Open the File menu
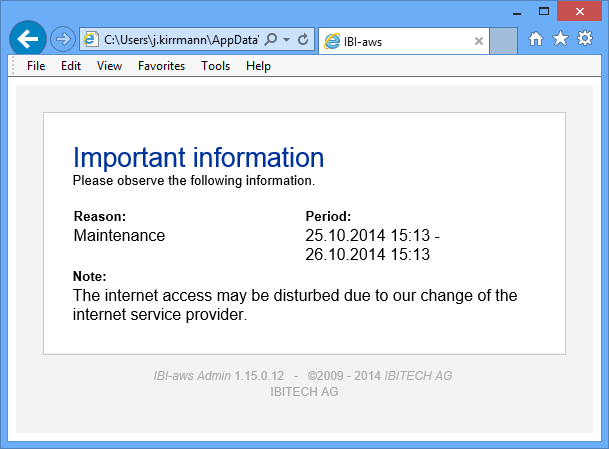 tap(36, 66)
